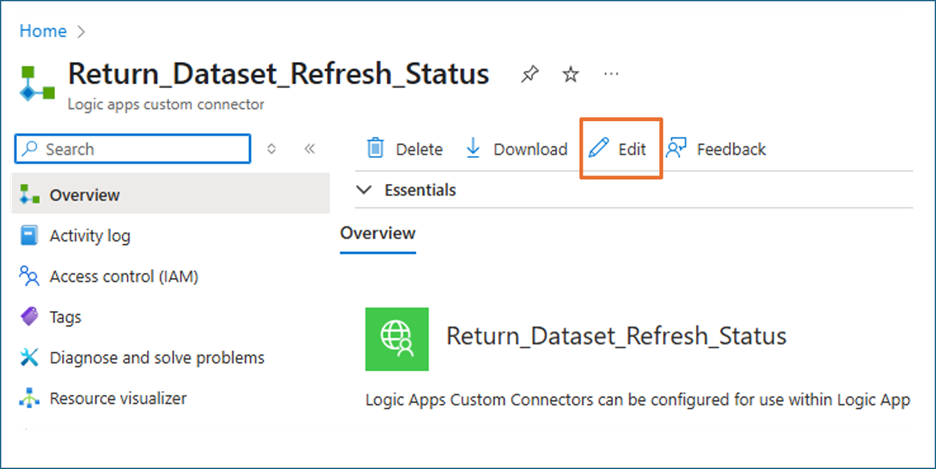Mark resource as favorite with star icon

571,74
